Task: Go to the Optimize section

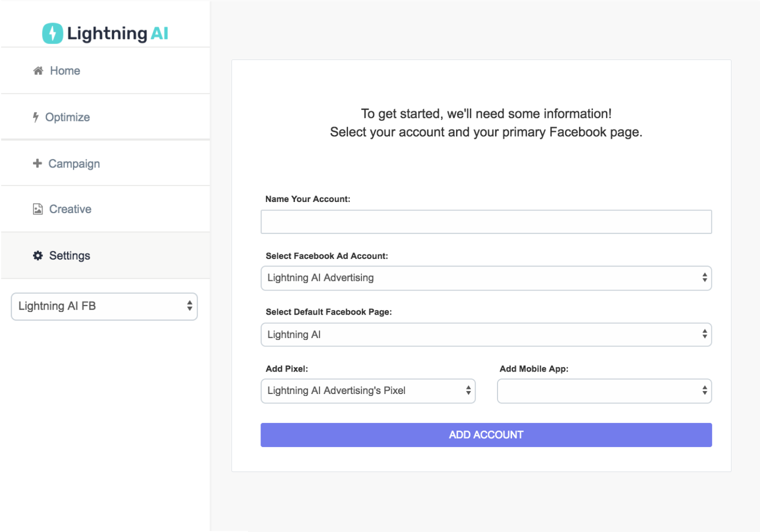Action: point(105,117)
